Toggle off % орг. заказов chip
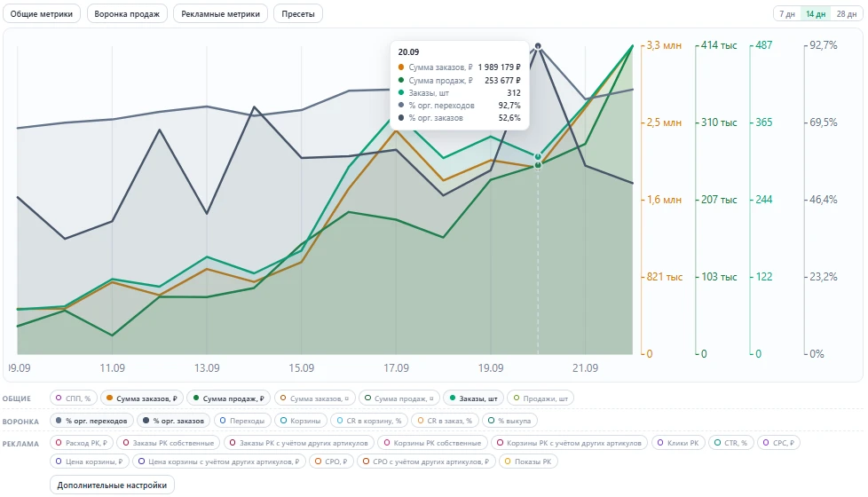Viewport: 868px width, 497px height. point(173,421)
